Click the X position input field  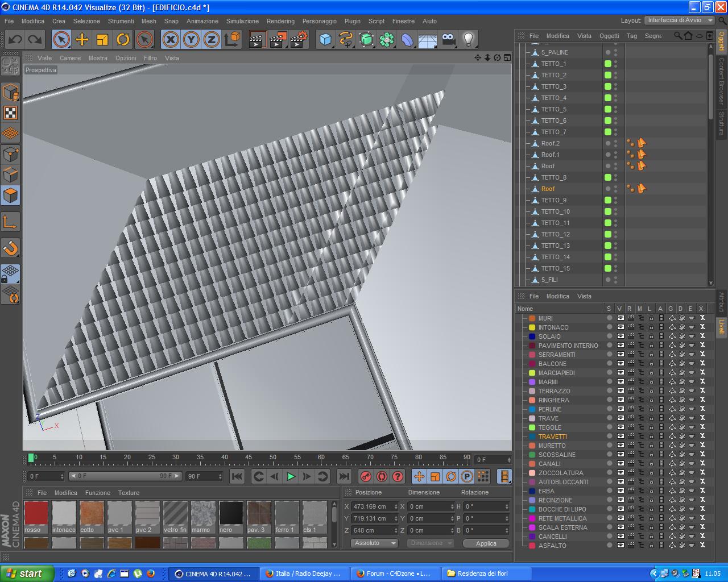tap(373, 506)
